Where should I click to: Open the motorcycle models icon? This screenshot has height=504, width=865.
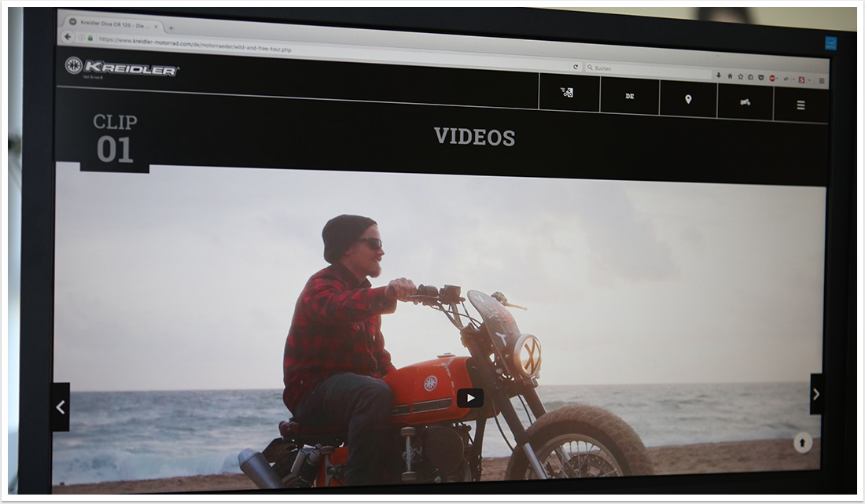click(745, 102)
